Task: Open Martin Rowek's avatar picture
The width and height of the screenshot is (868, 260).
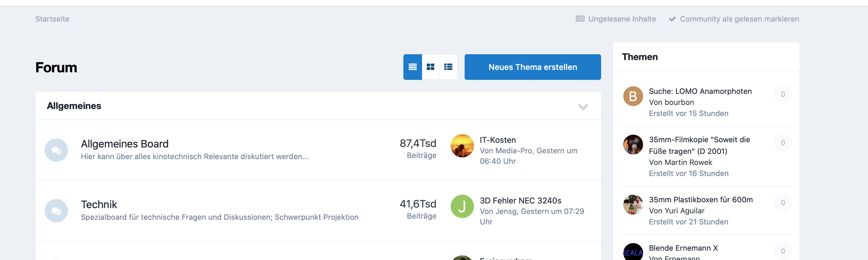Action: click(633, 145)
